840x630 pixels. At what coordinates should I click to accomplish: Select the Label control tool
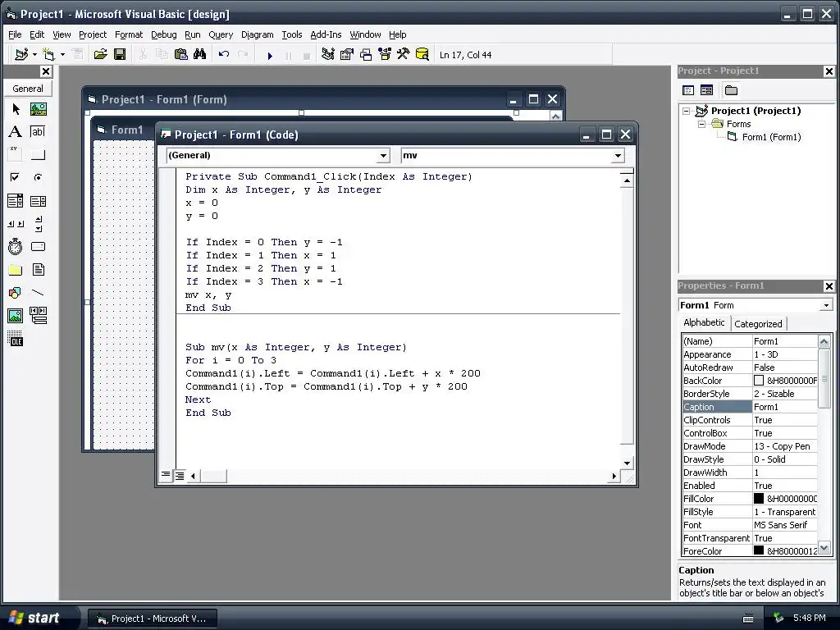tap(16, 132)
